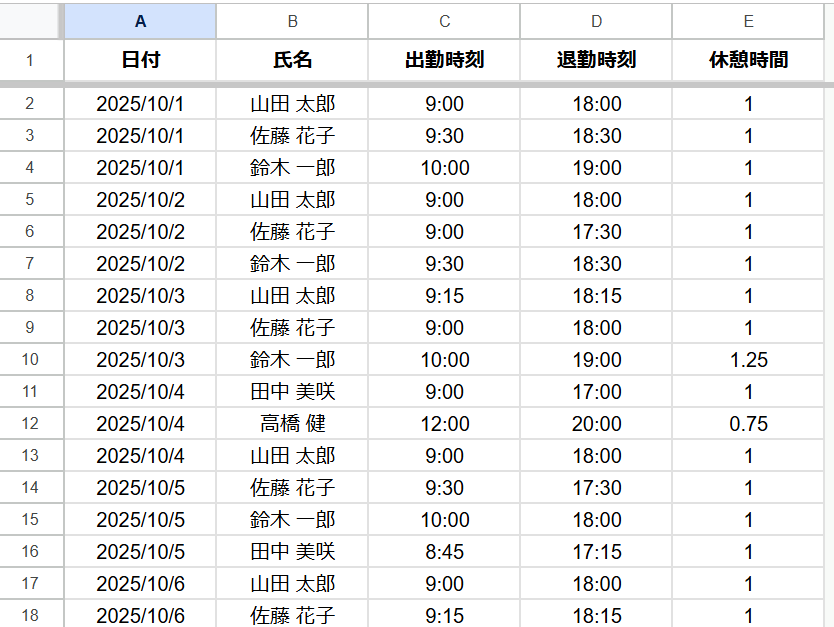Select the cell containing 高橋 健
Viewport: 834px width, 627px height.
tap(292, 424)
